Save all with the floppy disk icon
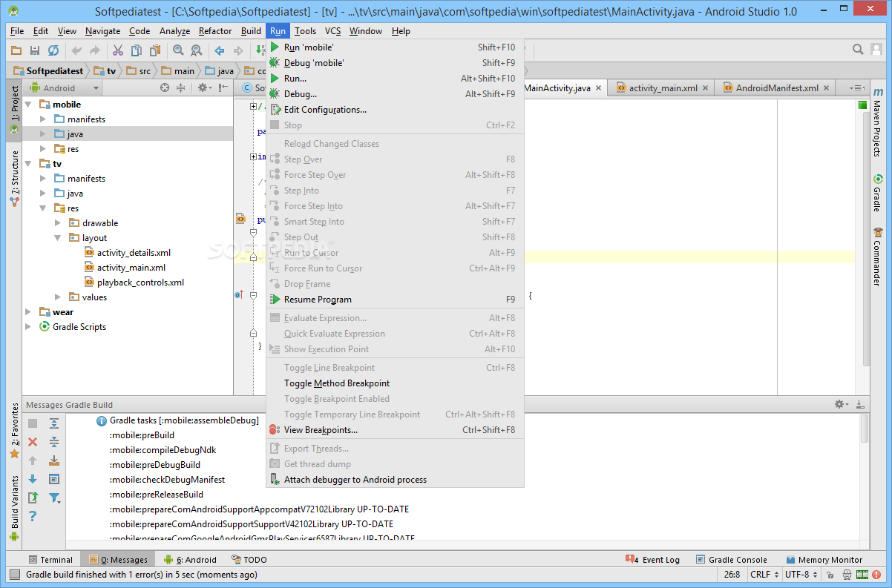This screenshot has height=588, width=892. (x=35, y=50)
